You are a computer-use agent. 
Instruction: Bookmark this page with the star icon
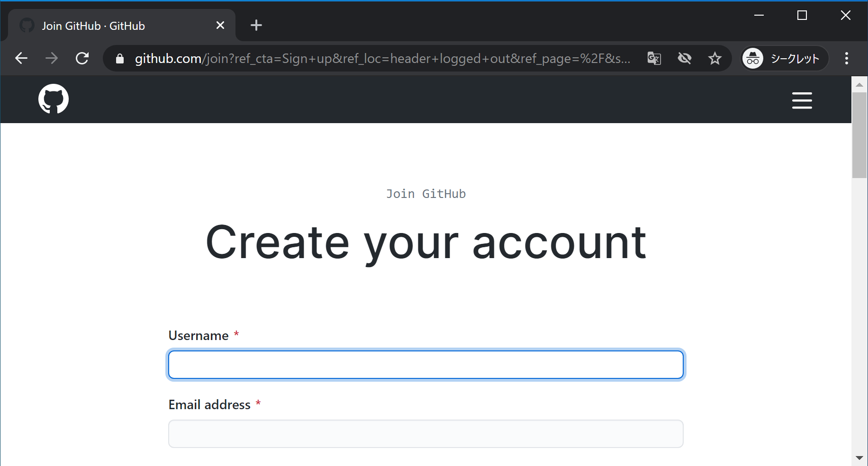coord(715,58)
